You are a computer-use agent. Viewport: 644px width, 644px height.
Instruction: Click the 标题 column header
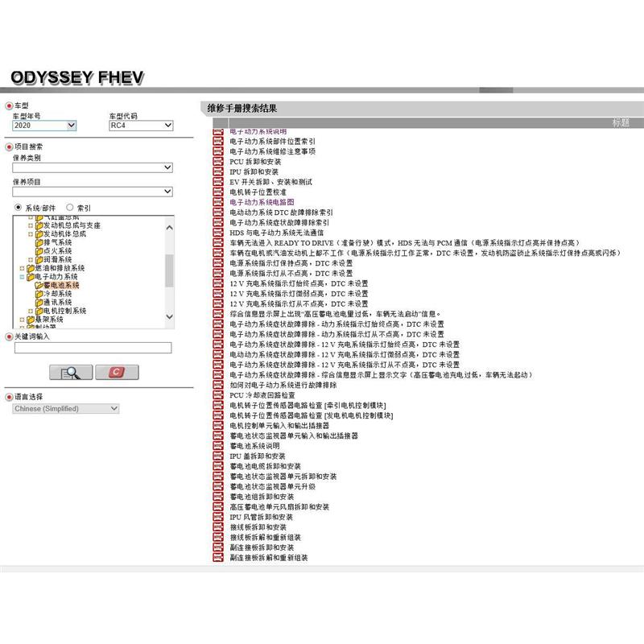tap(620, 122)
